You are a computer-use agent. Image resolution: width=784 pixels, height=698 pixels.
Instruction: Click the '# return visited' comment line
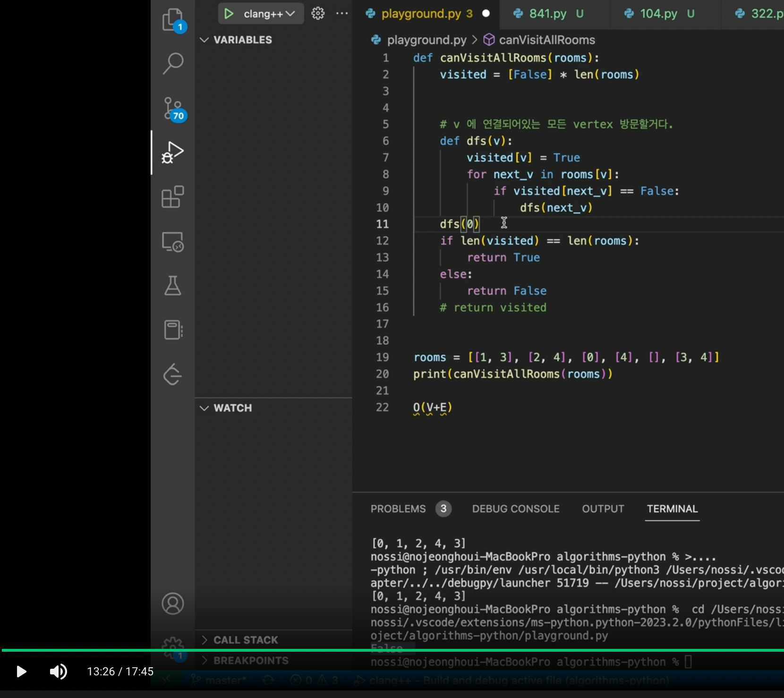click(493, 307)
